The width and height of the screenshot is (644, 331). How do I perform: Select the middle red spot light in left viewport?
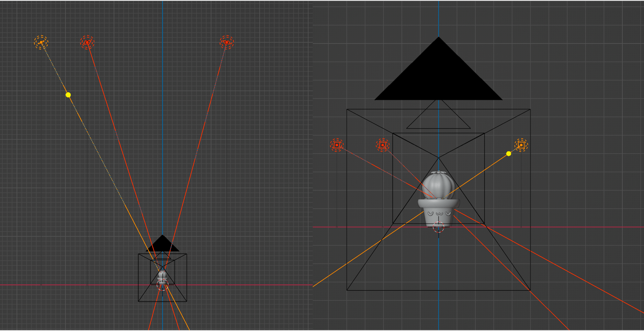[87, 42]
